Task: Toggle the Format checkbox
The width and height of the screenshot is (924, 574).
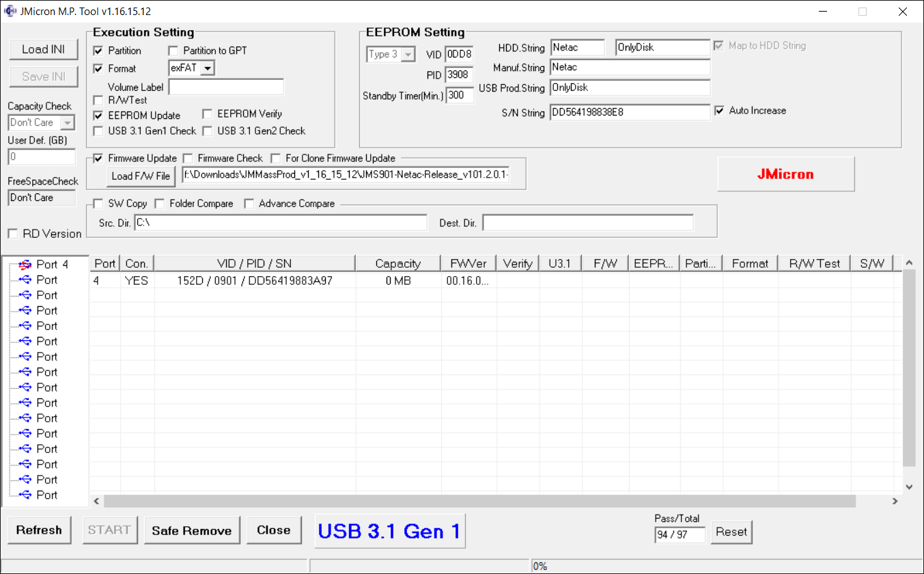Action: [x=98, y=68]
